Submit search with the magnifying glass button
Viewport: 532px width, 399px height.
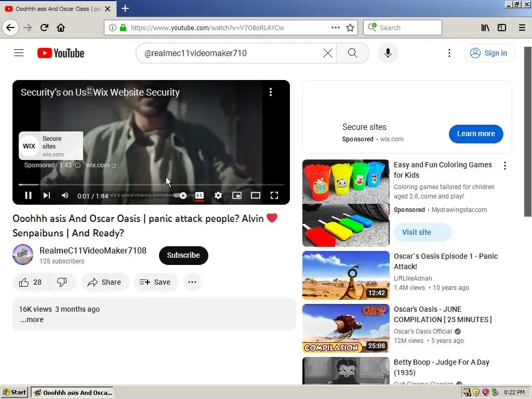tap(353, 53)
